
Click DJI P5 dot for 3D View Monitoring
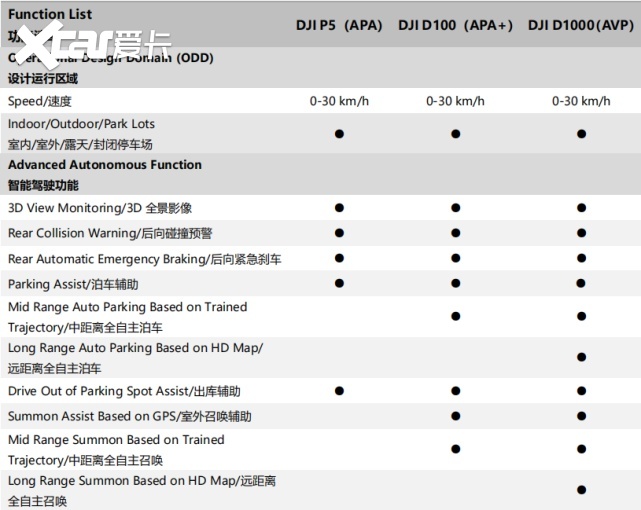coord(339,208)
